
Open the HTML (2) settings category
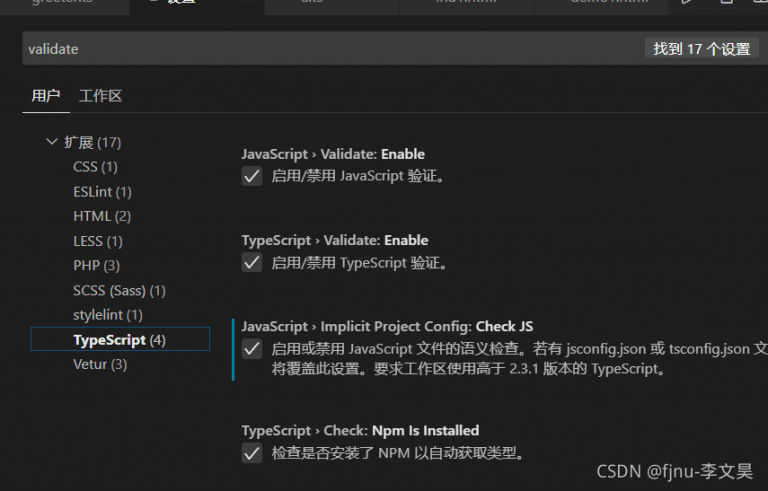click(x=102, y=216)
